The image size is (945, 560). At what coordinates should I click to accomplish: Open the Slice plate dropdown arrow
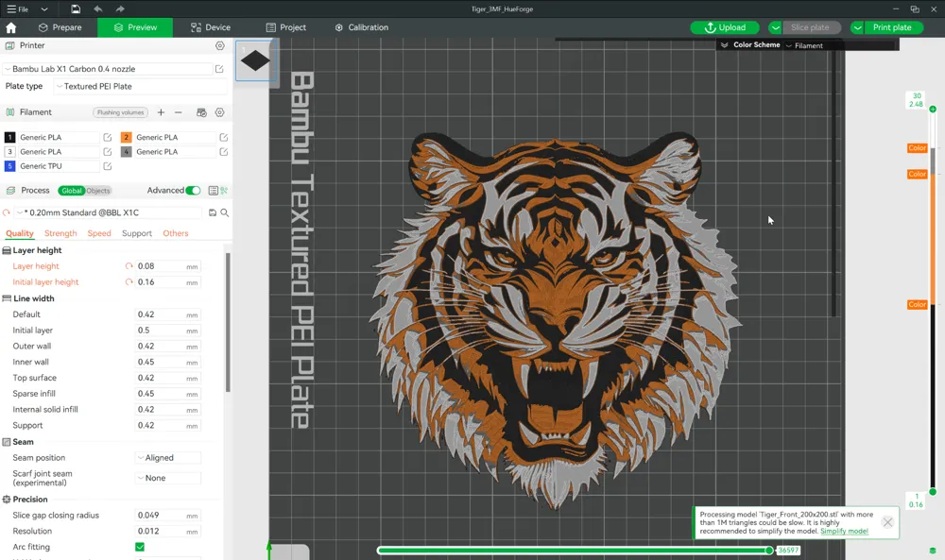coord(775,27)
